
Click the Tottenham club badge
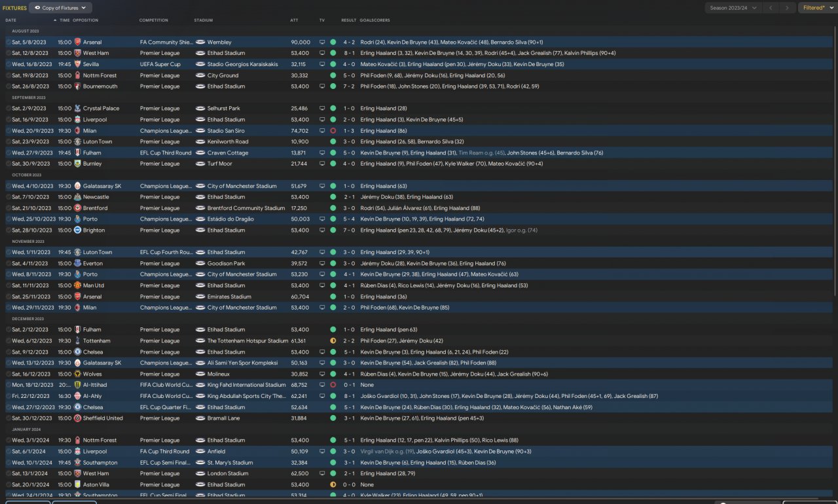[x=77, y=341]
